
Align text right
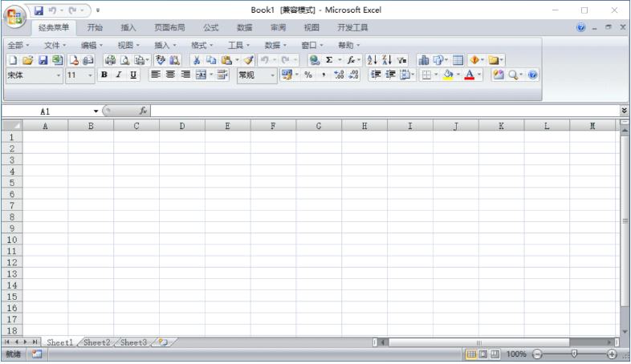(x=185, y=75)
